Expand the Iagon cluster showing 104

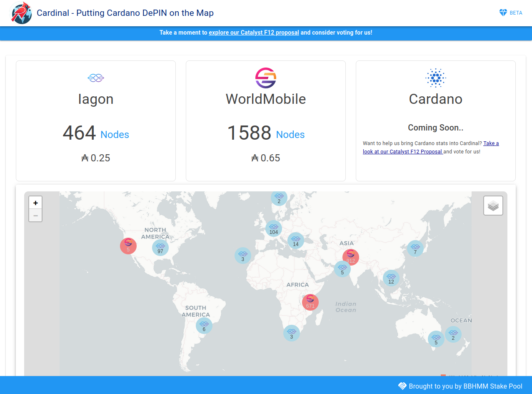point(273,228)
